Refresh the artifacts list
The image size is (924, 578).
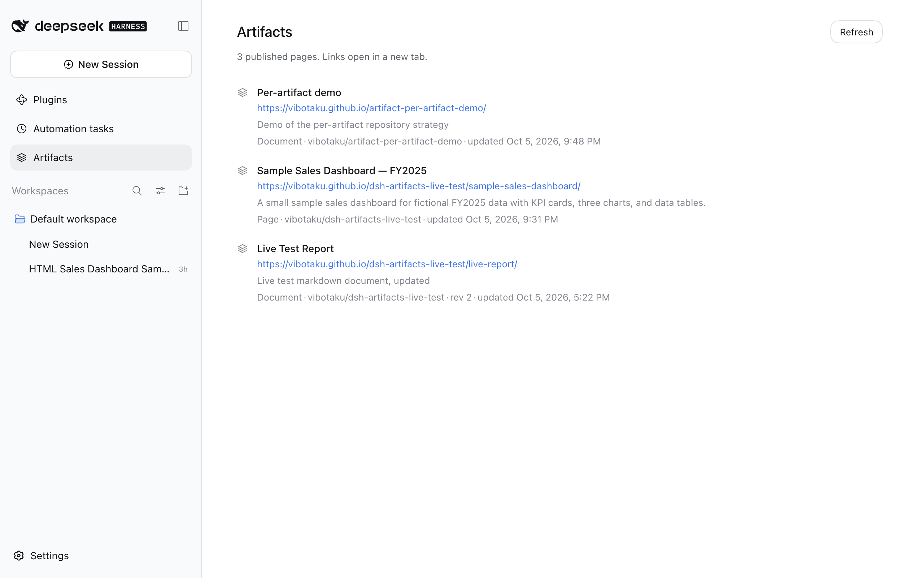856,32
